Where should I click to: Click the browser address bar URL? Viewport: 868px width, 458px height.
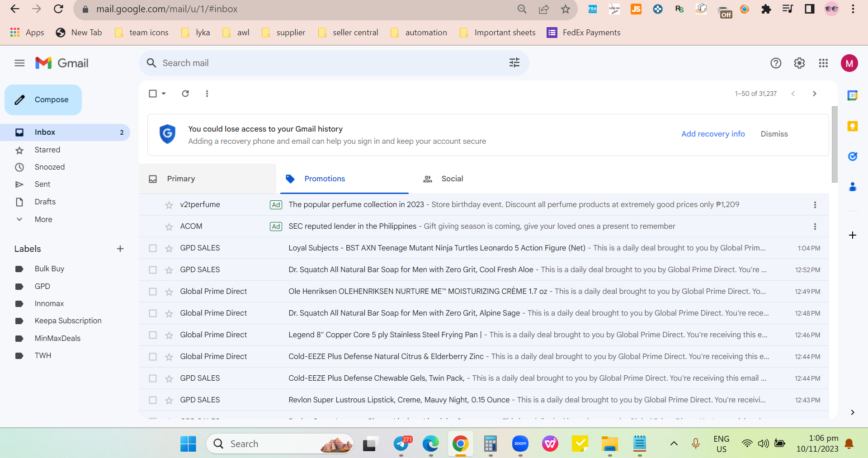167,9
